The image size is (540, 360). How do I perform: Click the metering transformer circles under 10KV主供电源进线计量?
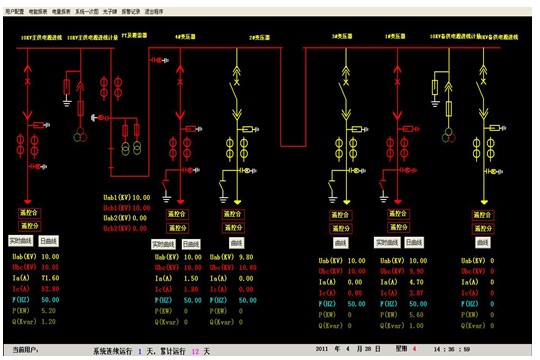[80, 135]
